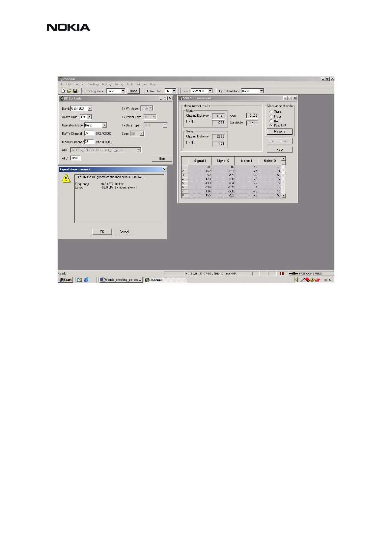Click the New file toolbar icon
This screenshot has width=392, height=555.
point(63,91)
